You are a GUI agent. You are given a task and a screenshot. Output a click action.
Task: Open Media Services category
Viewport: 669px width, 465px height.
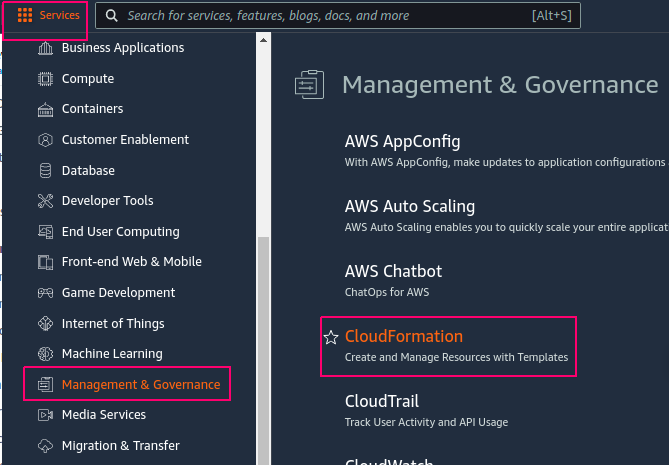click(x=104, y=415)
